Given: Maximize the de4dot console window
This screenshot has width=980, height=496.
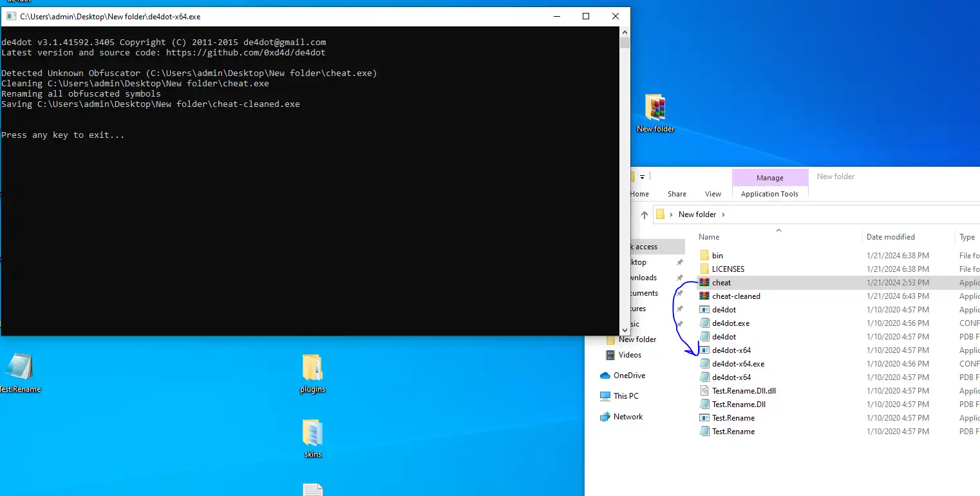Looking at the screenshot, I should pyautogui.click(x=586, y=17).
